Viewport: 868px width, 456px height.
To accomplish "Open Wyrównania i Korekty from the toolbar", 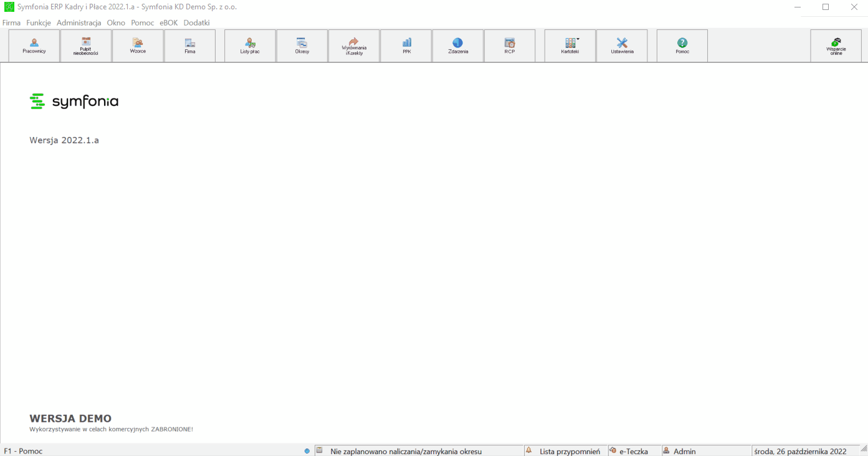I will [x=354, y=45].
